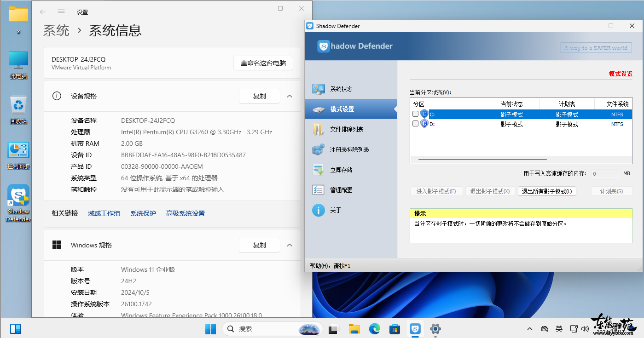Select the 控制面板 desktop icon
Image resolution: width=644 pixels, height=338 pixels.
18,155
